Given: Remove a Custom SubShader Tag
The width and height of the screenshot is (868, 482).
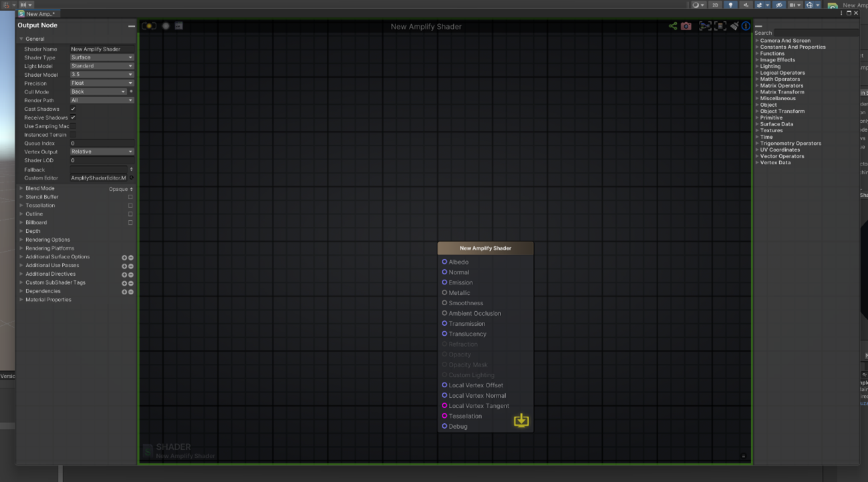Looking at the screenshot, I should 131,283.
